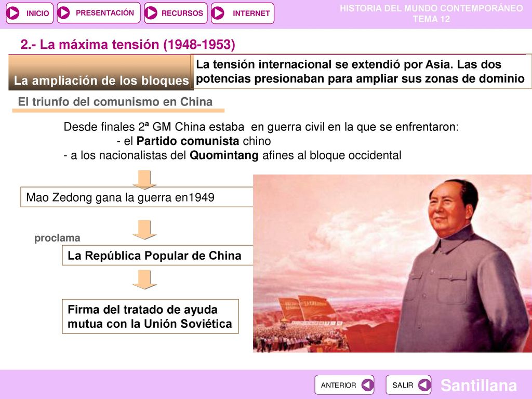Open the INTERNET label
Screen dimensions: 532x399
[251, 14]
